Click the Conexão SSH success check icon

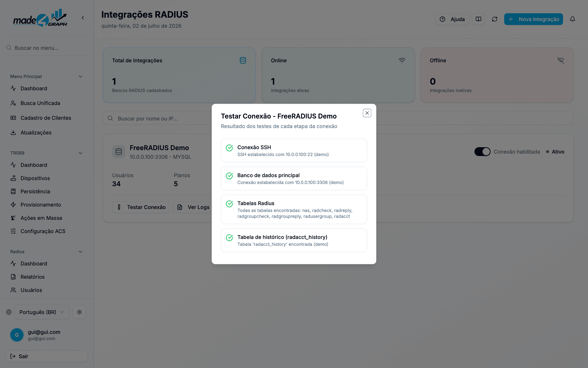point(229,148)
